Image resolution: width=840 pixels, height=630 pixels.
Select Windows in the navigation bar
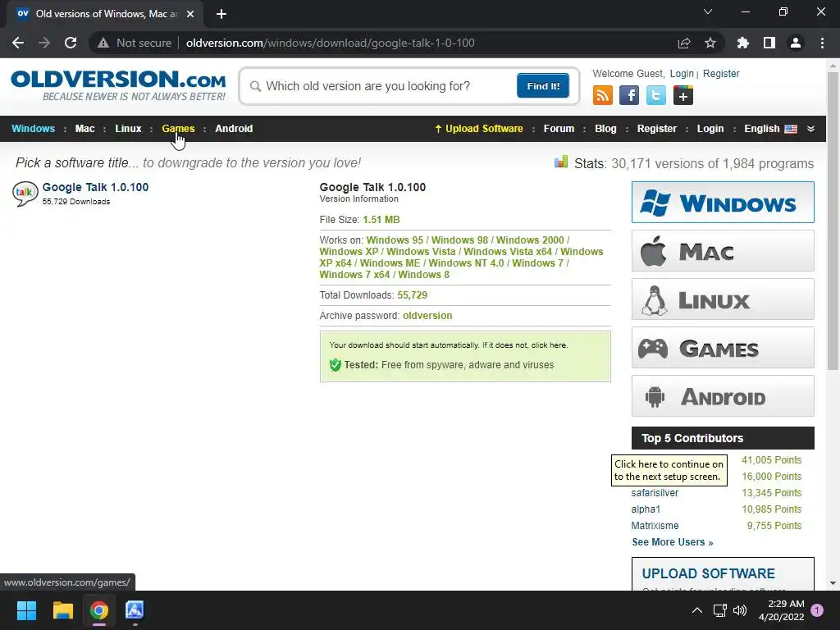point(33,129)
